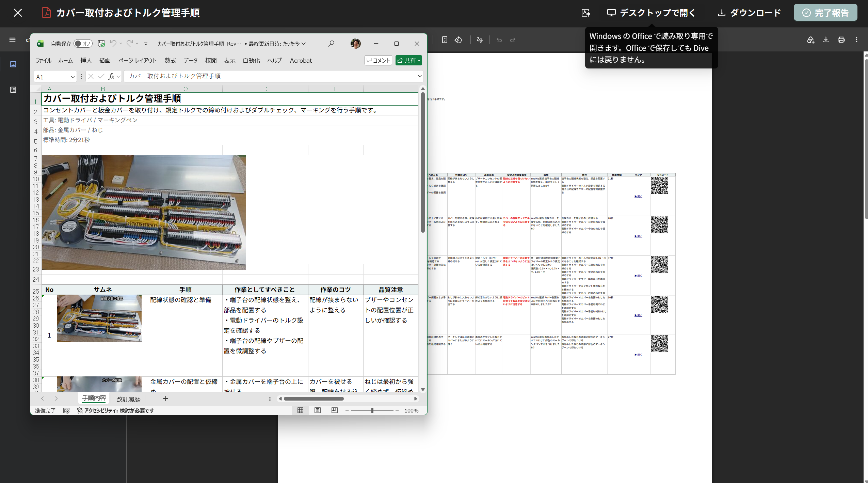This screenshot has width=868, height=483.
Task: Click the previous sheet navigation arrow
Action: pos(42,399)
